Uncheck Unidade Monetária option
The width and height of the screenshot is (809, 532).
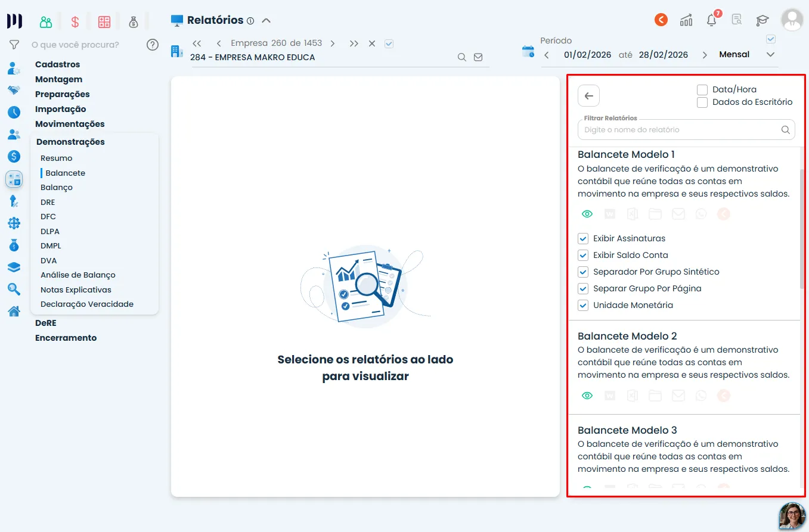tap(583, 305)
